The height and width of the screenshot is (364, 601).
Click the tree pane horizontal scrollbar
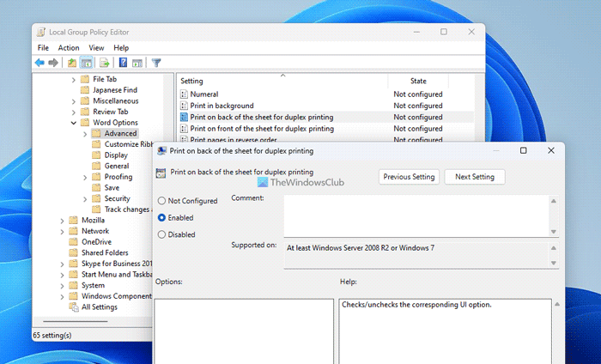click(76, 321)
